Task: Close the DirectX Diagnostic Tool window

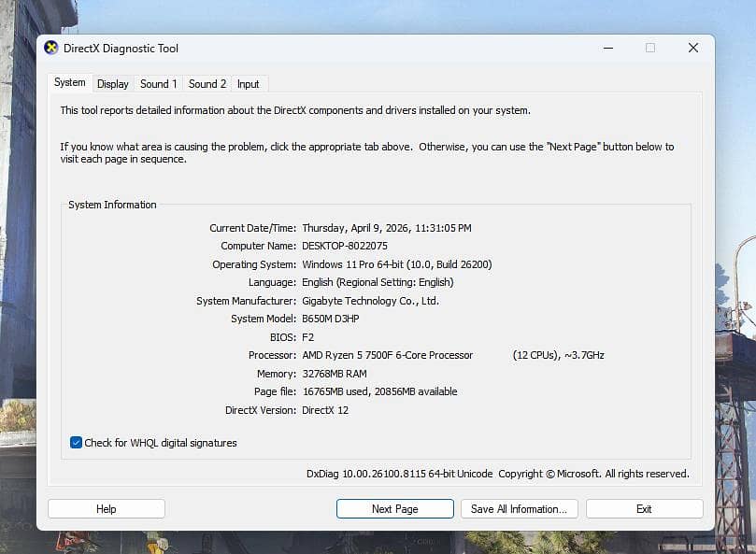Action: point(693,48)
